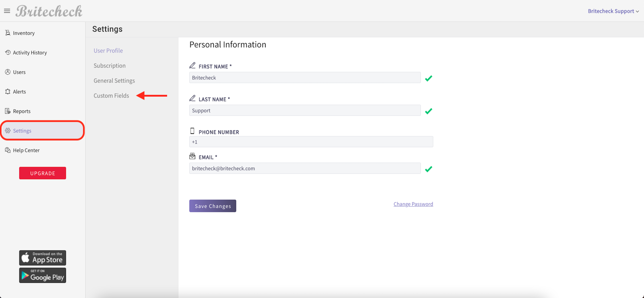Open the Get it on Google Play badge
Screen dimensions: 644x298
(x=42, y=275)
